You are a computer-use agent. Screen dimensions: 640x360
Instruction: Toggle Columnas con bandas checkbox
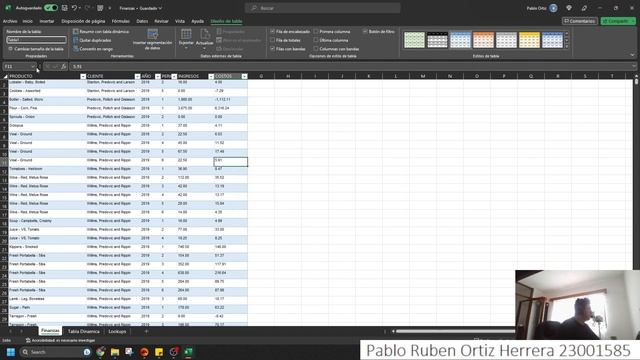coord(316,49)
